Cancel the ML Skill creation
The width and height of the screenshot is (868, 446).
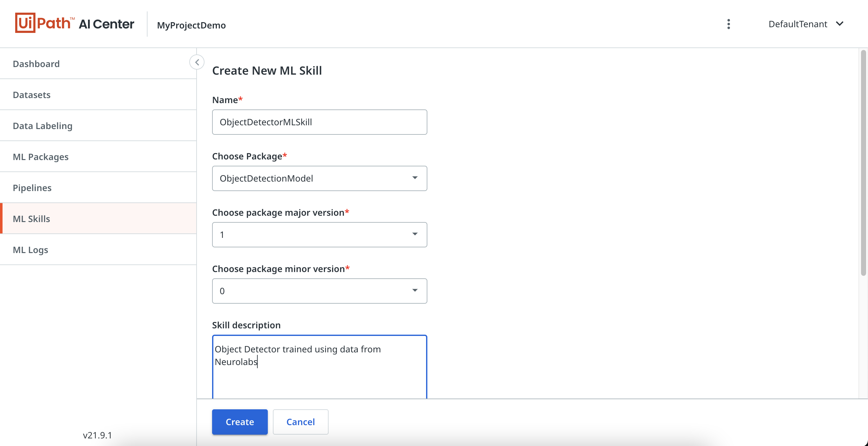coord(300,422)
